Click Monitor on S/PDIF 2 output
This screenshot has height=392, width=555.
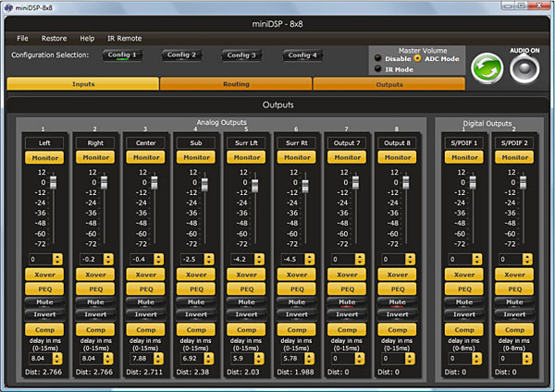[x=514, y=157]
